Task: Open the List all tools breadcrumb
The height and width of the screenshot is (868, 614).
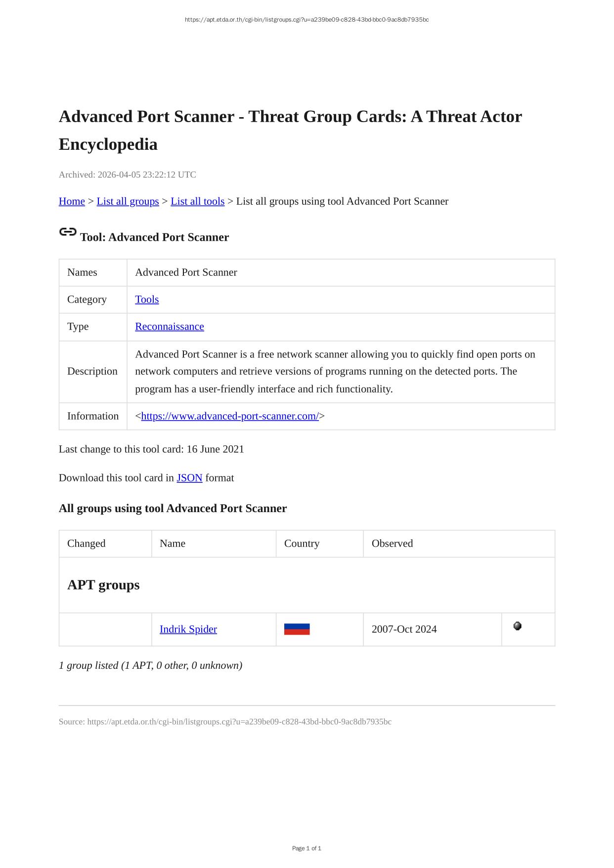Action: click(x=197, y=201)
